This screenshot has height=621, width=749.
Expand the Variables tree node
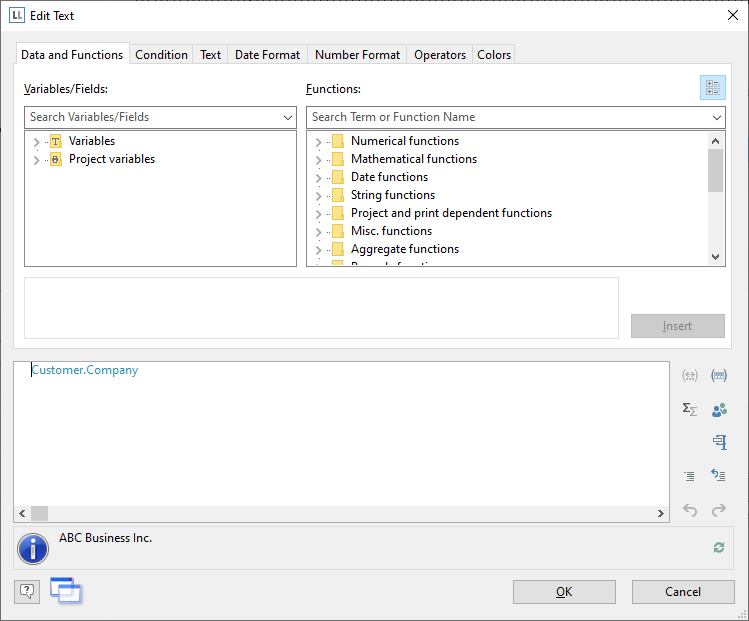point(37,142)
